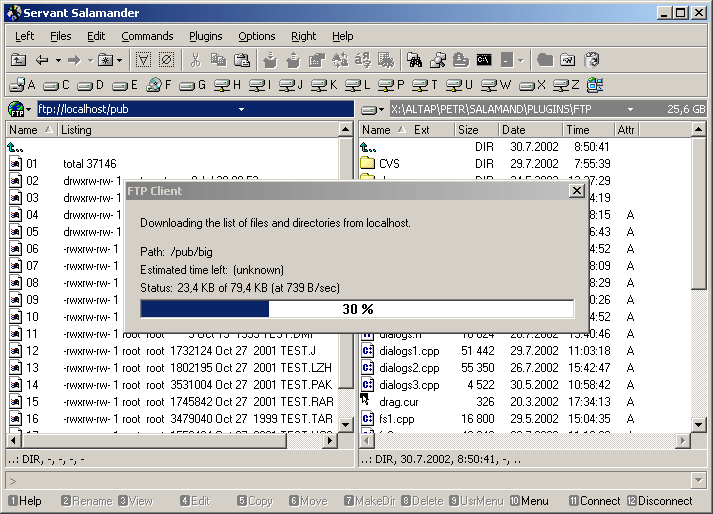Switch to drive A
The width and height of the screenshot is (713, 514).
(x=22, y=85)
